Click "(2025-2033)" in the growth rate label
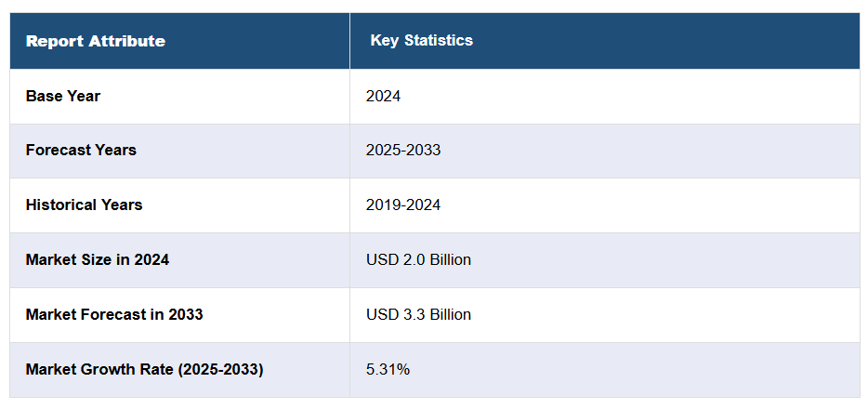Image resolution: width=868 pixels, height=409 pixels. pos(219,369)
